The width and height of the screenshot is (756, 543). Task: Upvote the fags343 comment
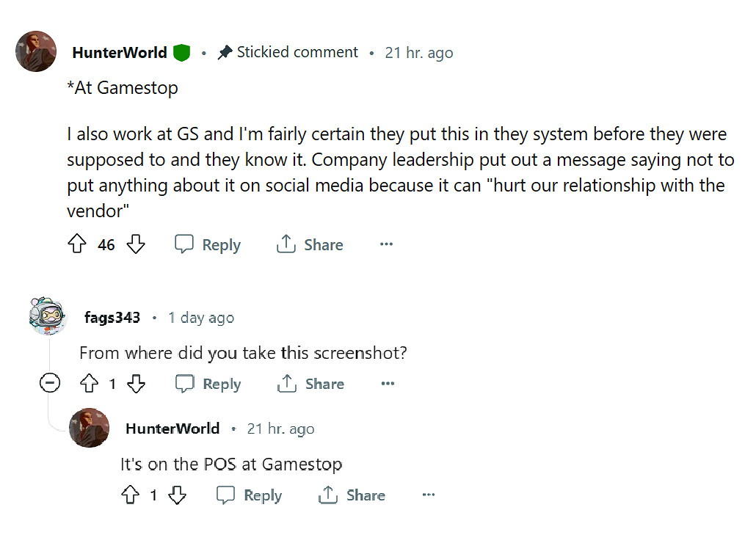click(x=90, y=384)
